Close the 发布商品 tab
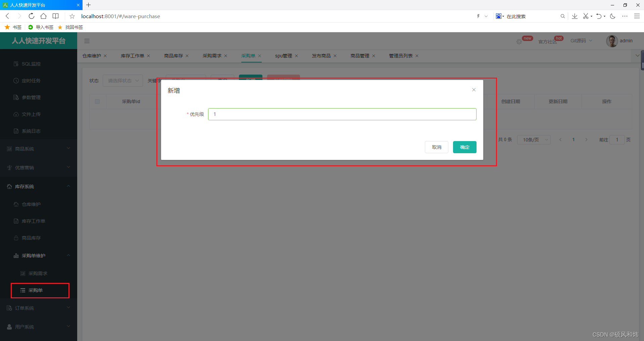 pos(335,56)
